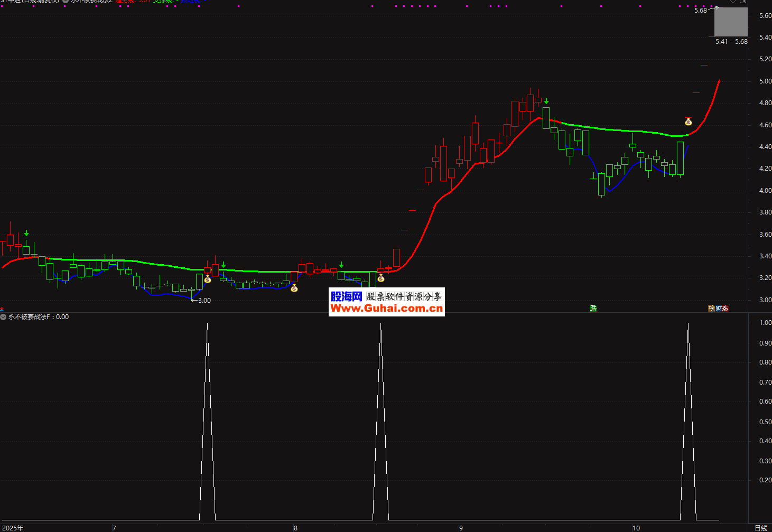The image size is (772, 532).
Task: Click the October money bag buy signal
Action: click(688, 122)
